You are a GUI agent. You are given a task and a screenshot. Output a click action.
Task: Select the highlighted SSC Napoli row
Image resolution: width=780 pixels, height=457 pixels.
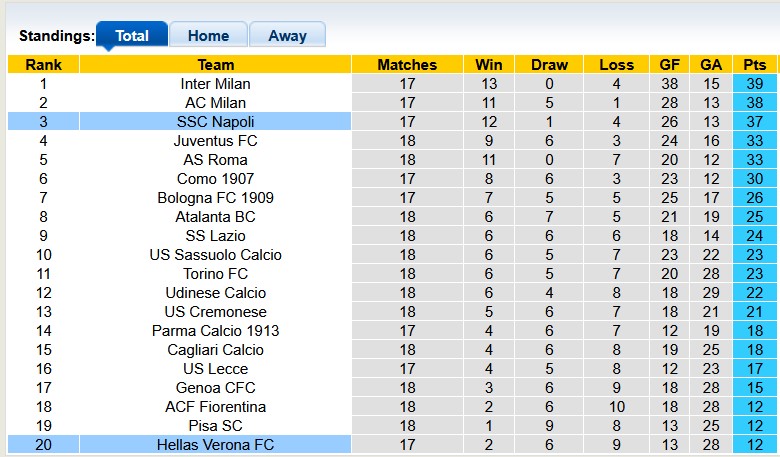(x=216, y=122)
